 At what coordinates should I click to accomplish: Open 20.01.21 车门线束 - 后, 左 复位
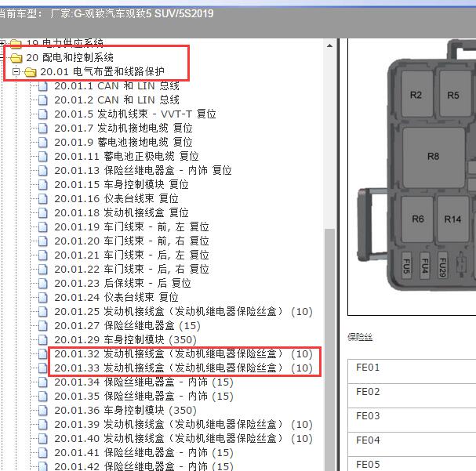click(132, 255)
